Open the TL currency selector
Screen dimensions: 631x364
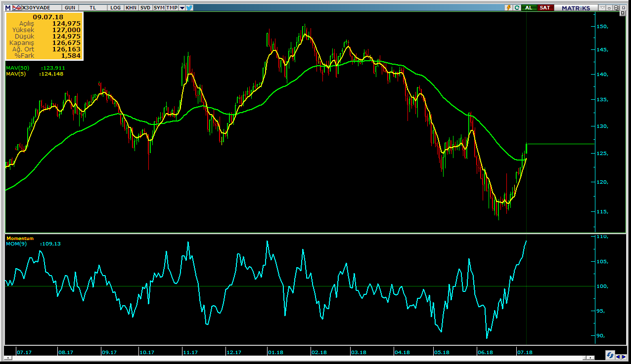coord(92,8)
